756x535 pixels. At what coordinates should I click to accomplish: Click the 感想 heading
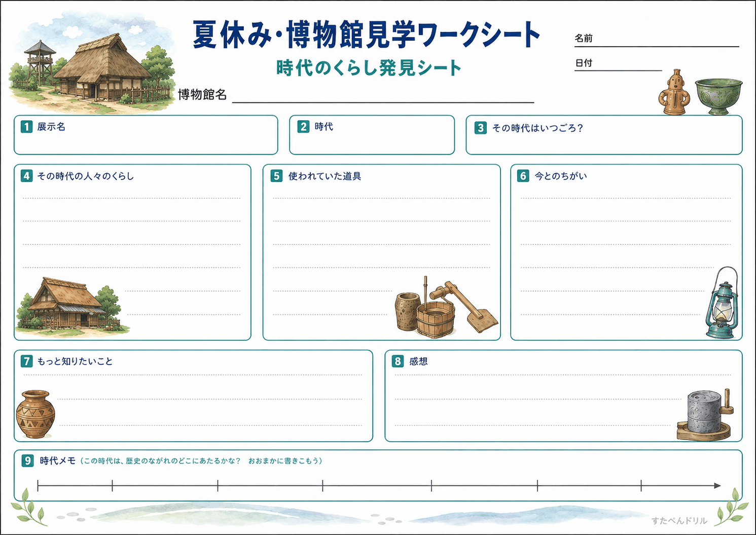418,361
